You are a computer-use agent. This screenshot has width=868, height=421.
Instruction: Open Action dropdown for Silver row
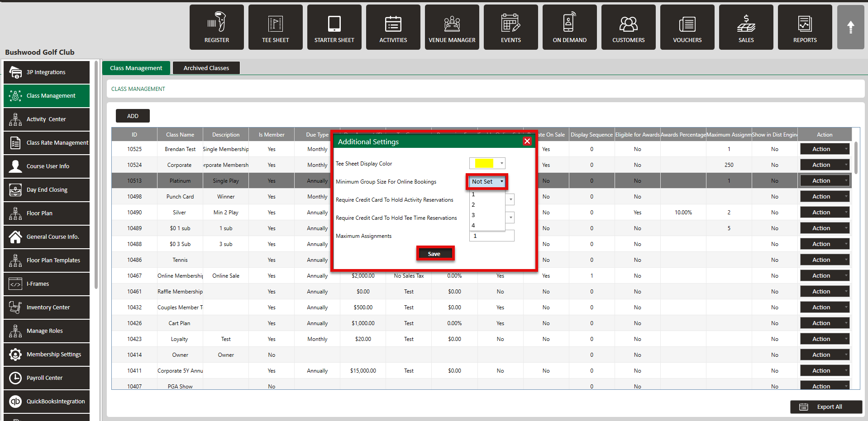point(825,213)
